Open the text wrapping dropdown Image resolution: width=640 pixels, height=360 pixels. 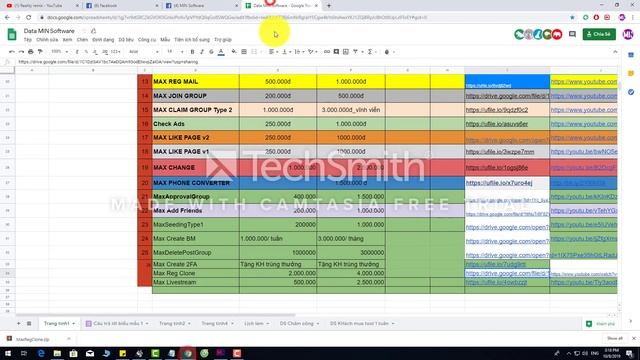tap(299, 52)
